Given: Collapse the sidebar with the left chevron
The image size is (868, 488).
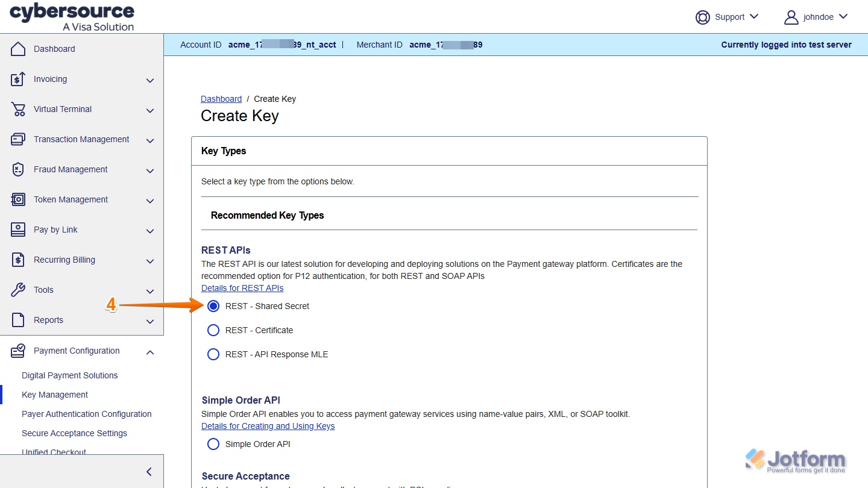Looking at the screenshot, I should click(149, 472).
